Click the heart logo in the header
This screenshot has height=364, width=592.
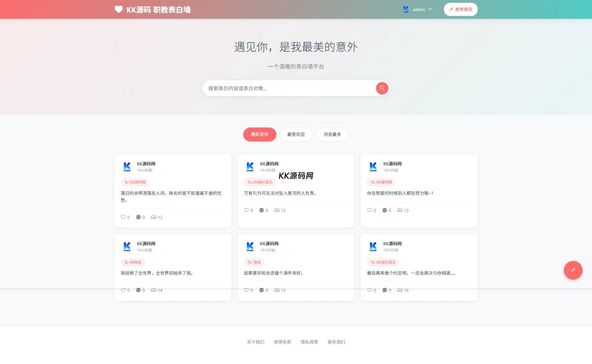click(x=119, y=9)
